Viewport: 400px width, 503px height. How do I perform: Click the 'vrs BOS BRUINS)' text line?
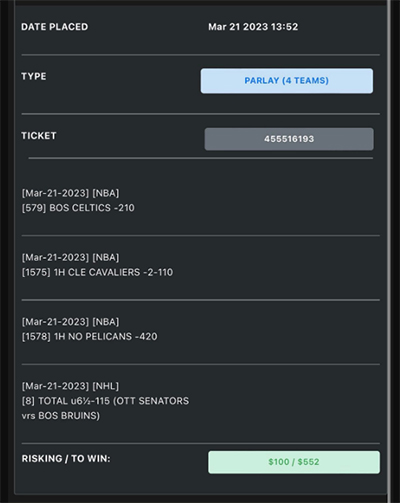[x=61, y=416]
